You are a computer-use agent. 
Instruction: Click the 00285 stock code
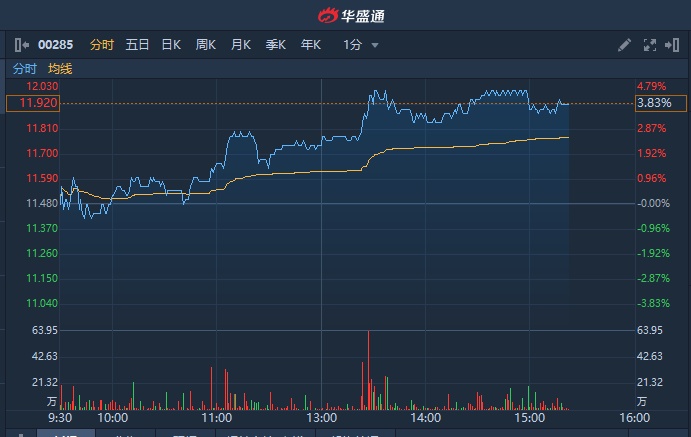pos(55,45)
